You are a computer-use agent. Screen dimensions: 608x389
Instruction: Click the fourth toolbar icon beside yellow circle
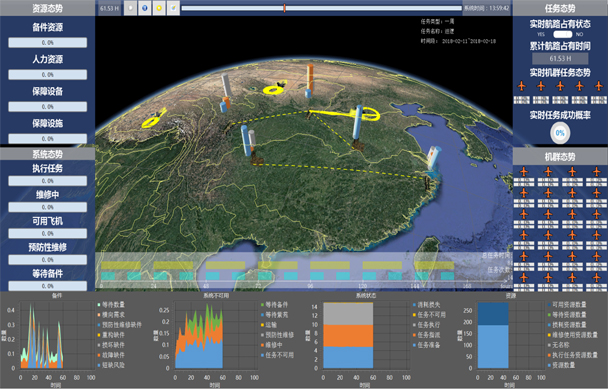pos(173,8)
